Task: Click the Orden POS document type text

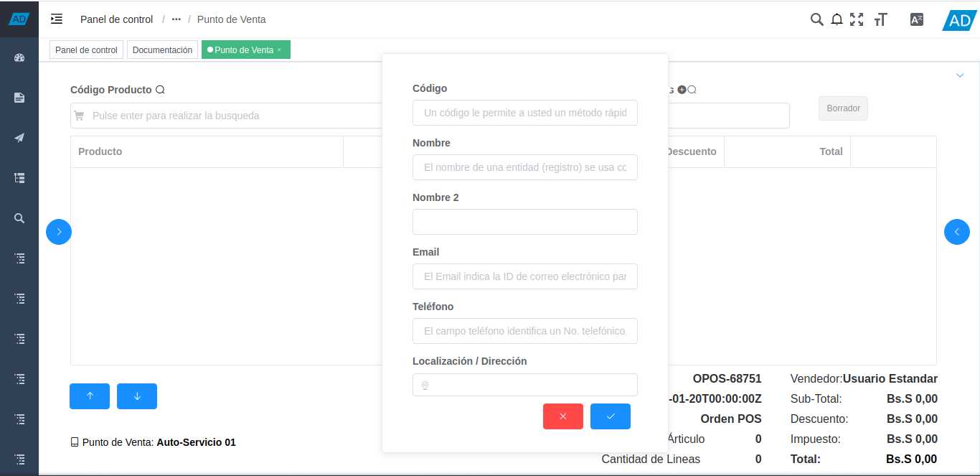Action: pyautogui.click(x=731, y=419)
